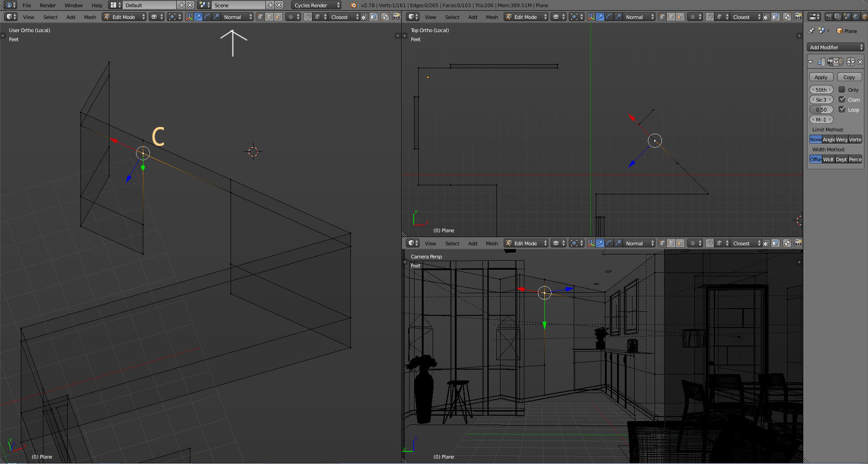Click the Scene name field

pos(239,5)
